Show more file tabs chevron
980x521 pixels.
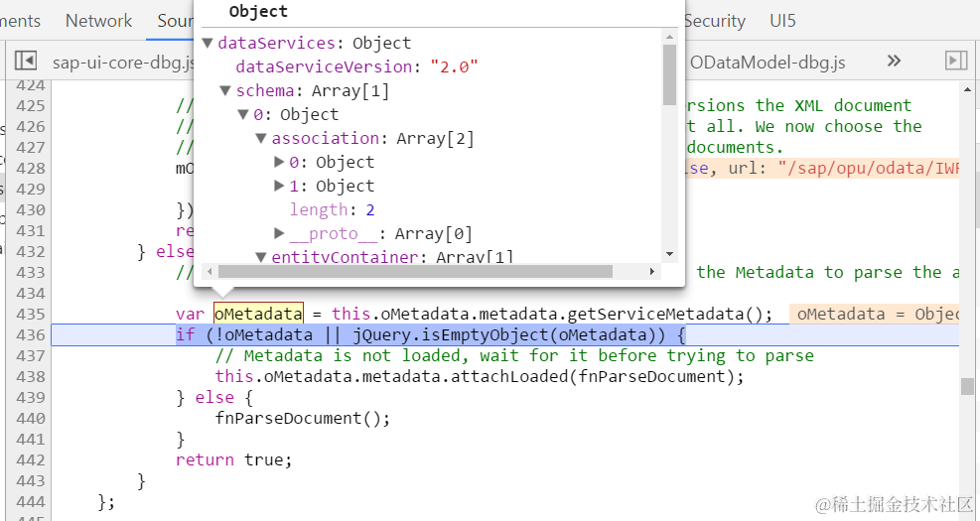pyautogui.click(x=895, y=61)
